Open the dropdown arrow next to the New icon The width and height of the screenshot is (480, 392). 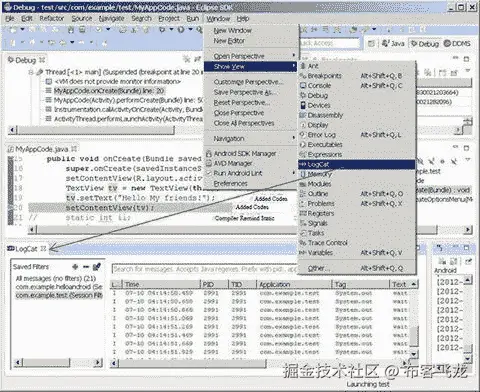(22, 29)
